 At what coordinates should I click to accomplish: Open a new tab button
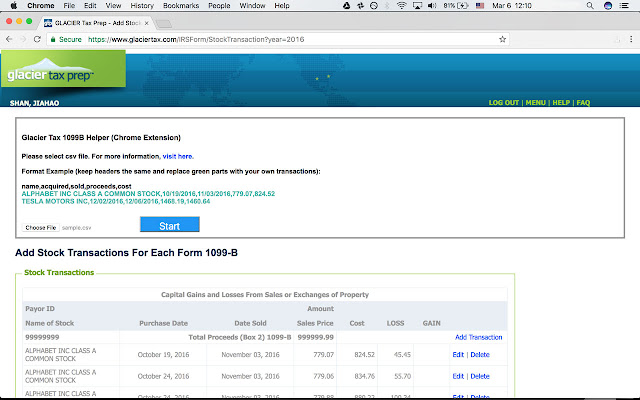(164, 24)
